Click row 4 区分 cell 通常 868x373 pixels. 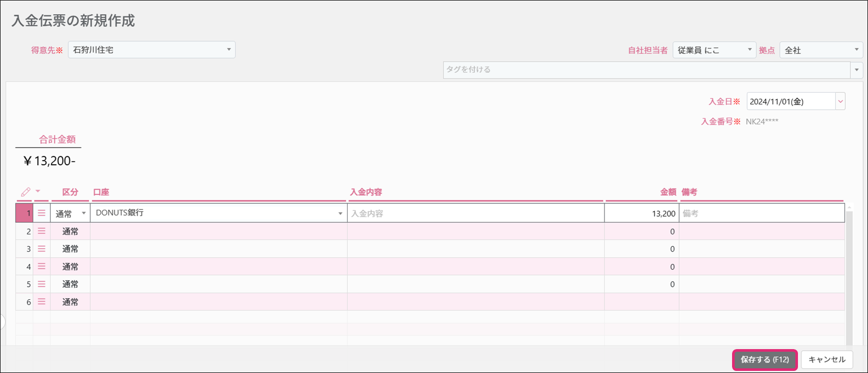(70, 267)
